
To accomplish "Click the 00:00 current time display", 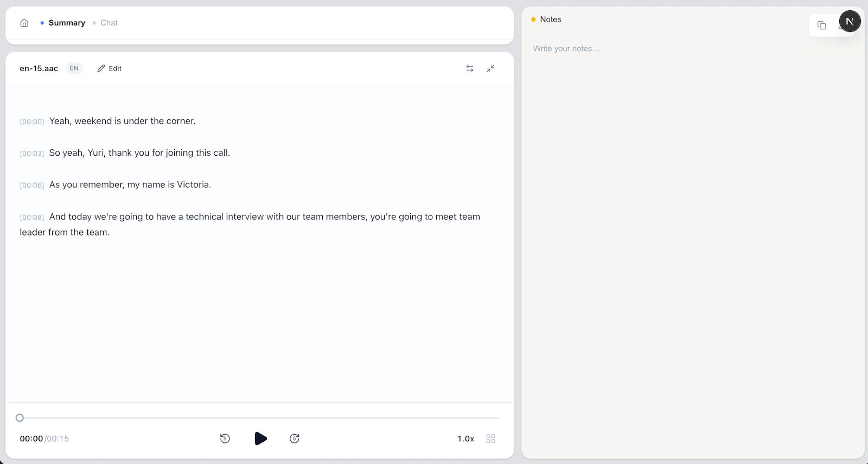I will pos(31,438).
